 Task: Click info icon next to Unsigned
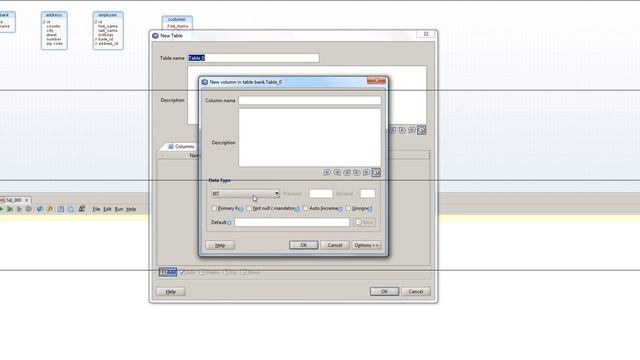pos(370,209)
